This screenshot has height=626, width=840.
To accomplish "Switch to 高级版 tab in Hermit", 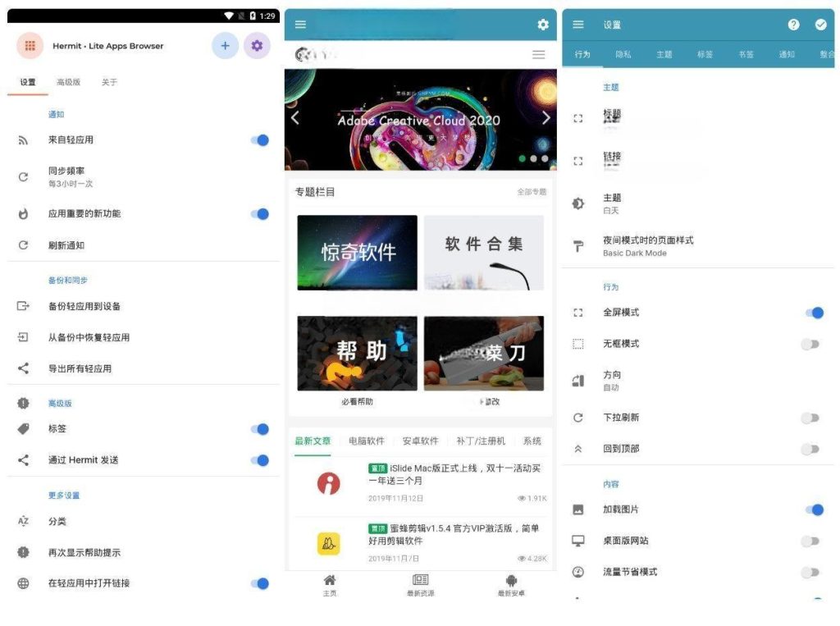I will tap(69, 82).
